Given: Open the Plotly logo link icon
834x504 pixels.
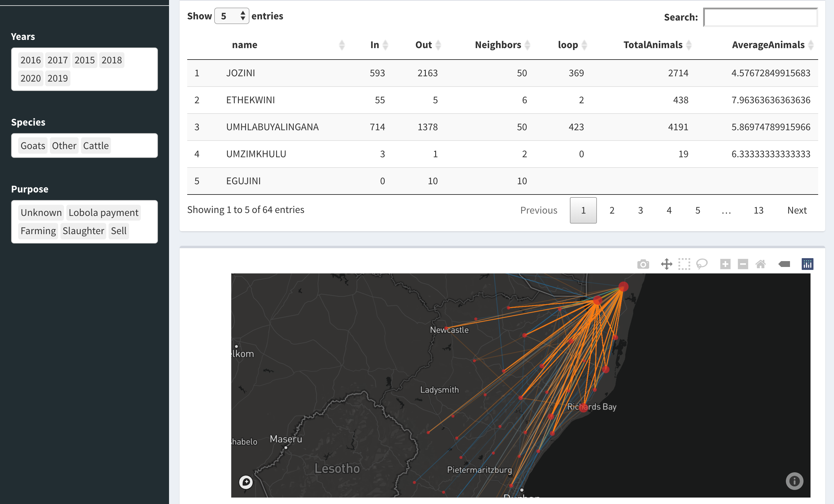Looking at the screenshot, I should click(807, 264).
